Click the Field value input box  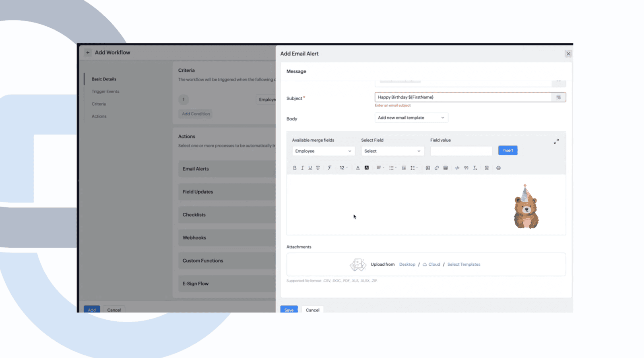[461, 151]
